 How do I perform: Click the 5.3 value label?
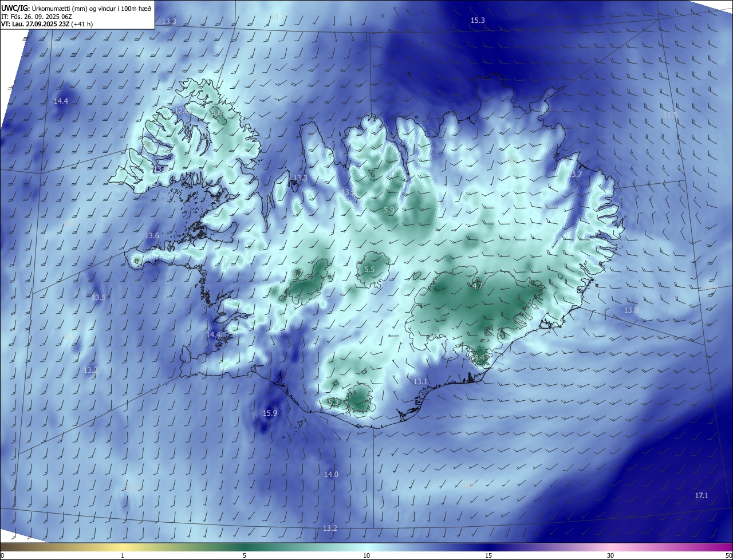coord(334,403)
